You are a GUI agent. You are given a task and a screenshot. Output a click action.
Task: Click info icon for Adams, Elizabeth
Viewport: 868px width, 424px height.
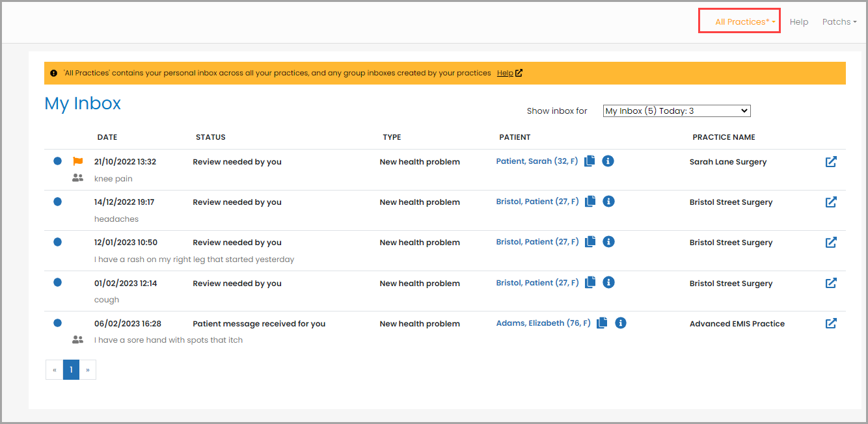click(621, 323)
